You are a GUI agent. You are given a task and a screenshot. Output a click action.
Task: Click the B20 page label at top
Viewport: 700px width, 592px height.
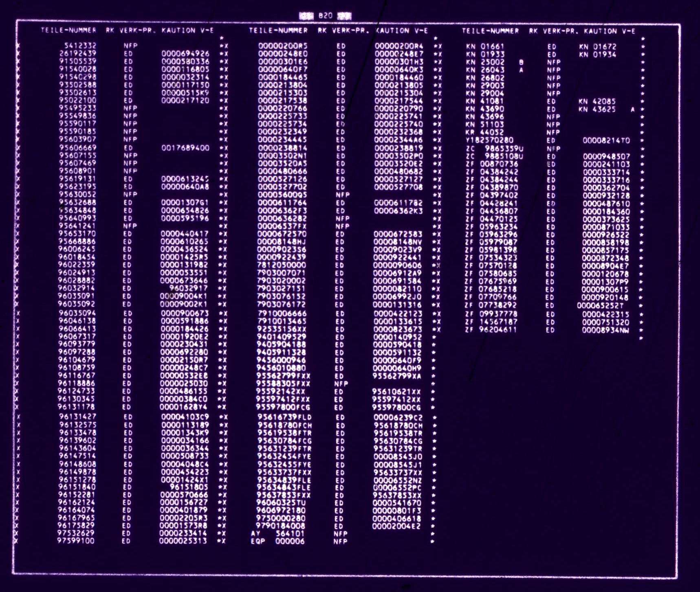[326, 16]
